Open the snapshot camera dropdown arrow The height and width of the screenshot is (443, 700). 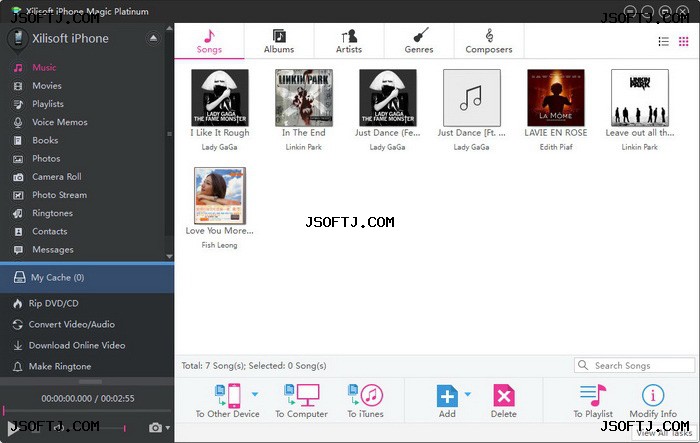tap(168, 428)
